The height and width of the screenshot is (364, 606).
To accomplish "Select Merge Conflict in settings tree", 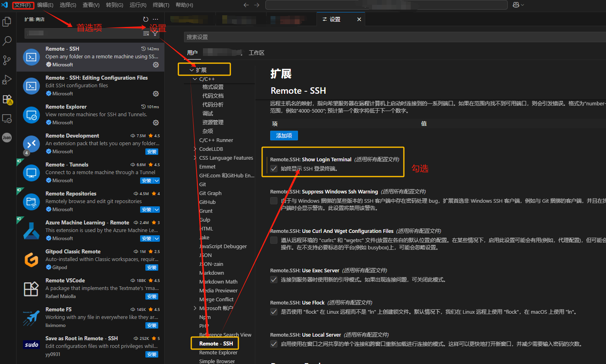I will pyautogui.click(x=216, y=299).
